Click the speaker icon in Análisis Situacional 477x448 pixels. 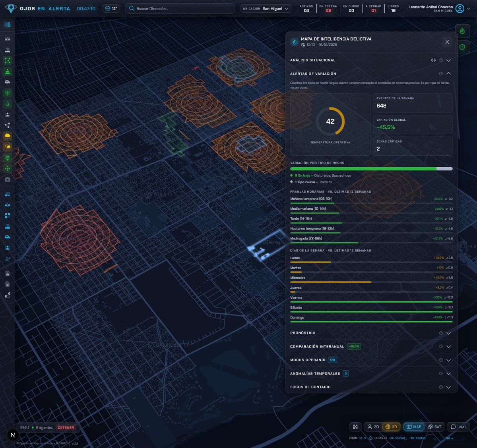(x=433, y=60)
